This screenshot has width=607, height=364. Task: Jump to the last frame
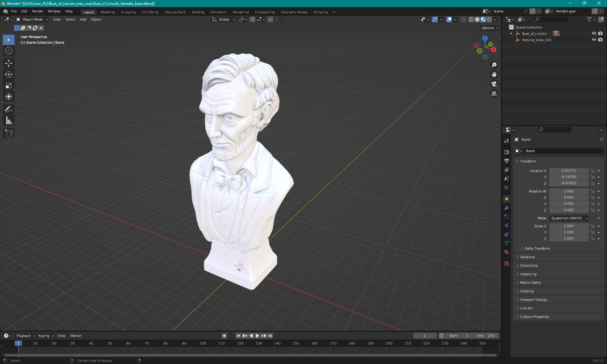tap(270, 336)
